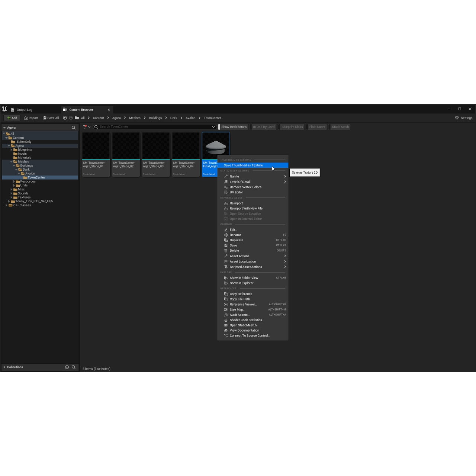Click the Reimport icon in the menu
The image size is (476, 476).
tap(226, 203)
